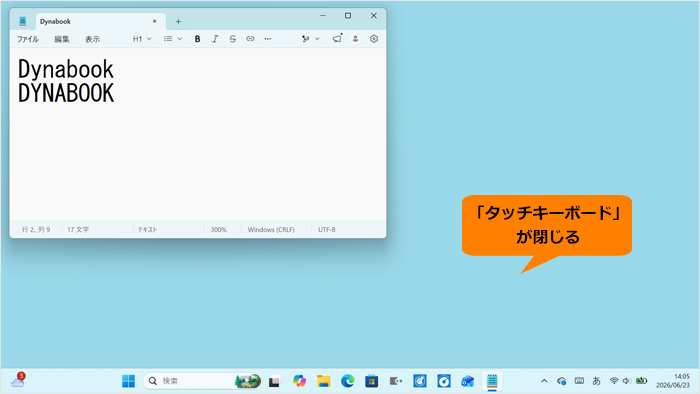
Task: Add a new tab with plus button
Action: 178,21
